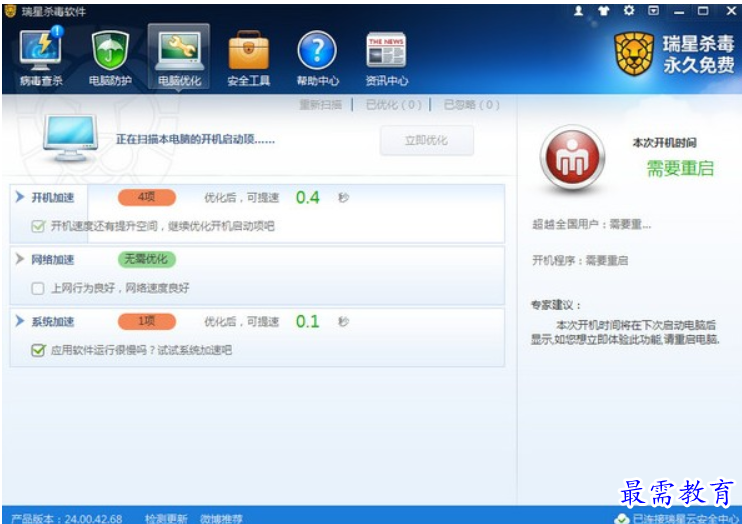Click the small lion icon in title bar
This screenshot has width=742, height=524.
pyautogui.click(x=10, y=11)
